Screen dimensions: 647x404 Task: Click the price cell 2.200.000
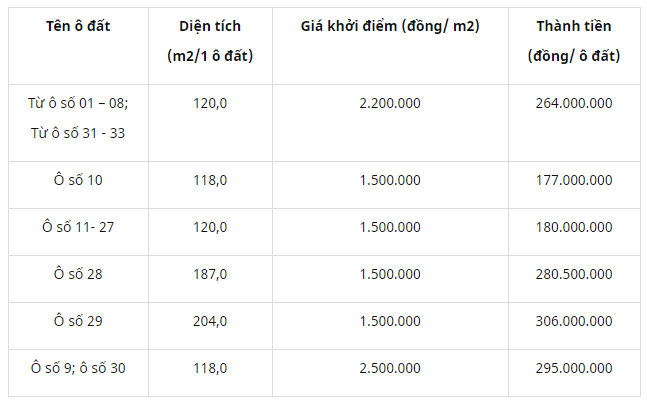tap(390, 103)
